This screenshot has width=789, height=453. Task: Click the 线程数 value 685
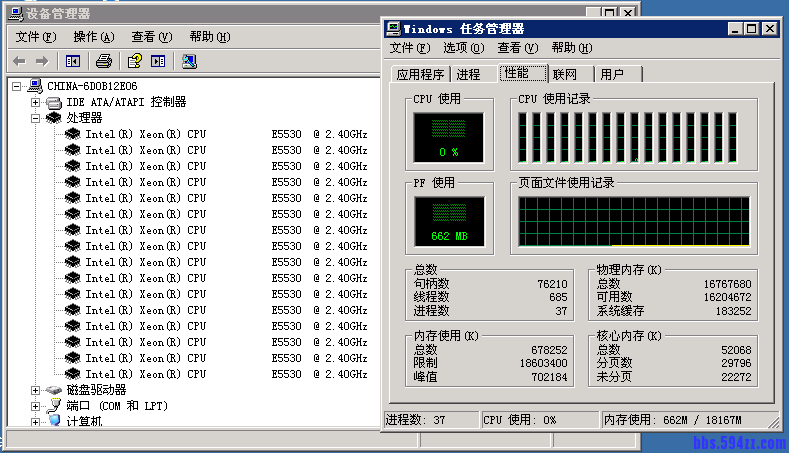point(558,297)
